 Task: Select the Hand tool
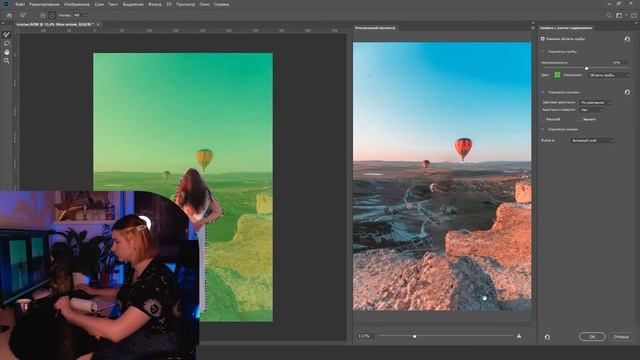(7, 52)
